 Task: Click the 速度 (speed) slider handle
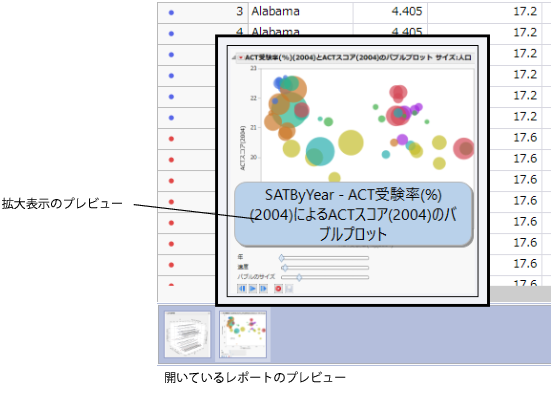[x=285, y=267]
